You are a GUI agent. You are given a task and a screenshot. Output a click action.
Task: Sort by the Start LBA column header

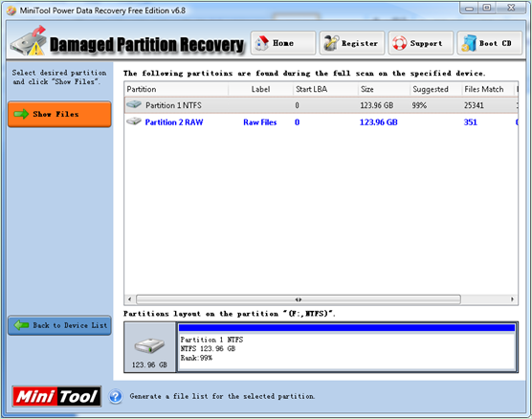click(325, 89)
